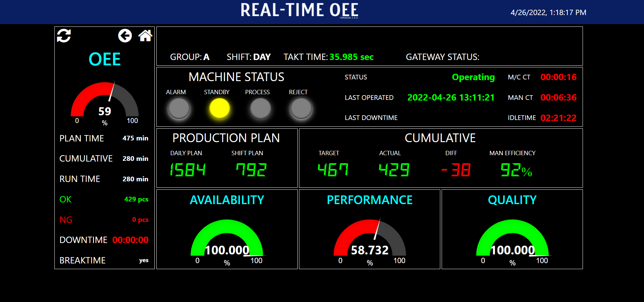
Task: Click the red DIFF value -38
Action: 456,170
